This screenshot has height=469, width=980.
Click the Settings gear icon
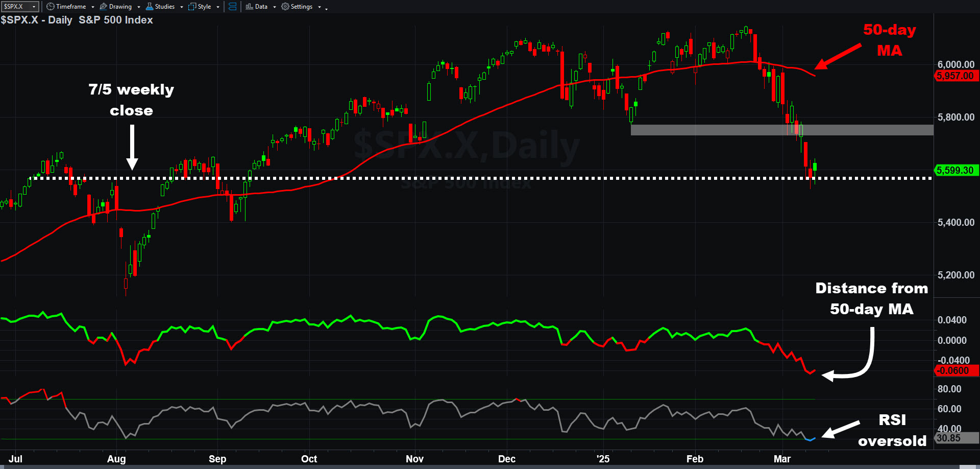tap(285, 7)
